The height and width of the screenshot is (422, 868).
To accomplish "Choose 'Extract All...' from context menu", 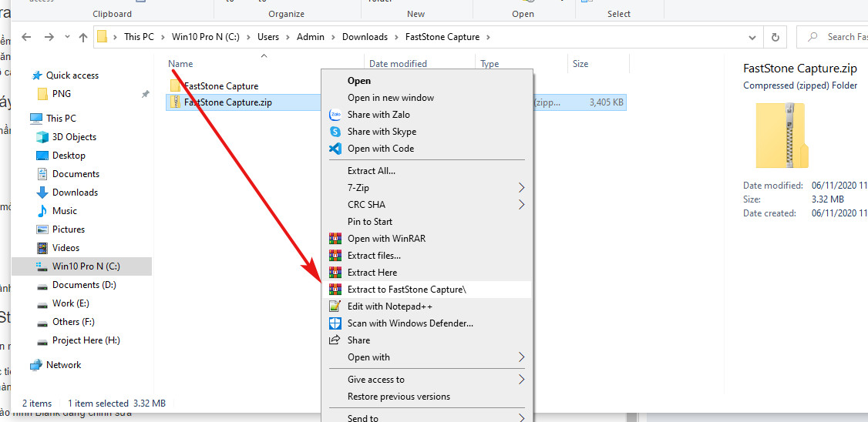I will [x=371, y=171].
